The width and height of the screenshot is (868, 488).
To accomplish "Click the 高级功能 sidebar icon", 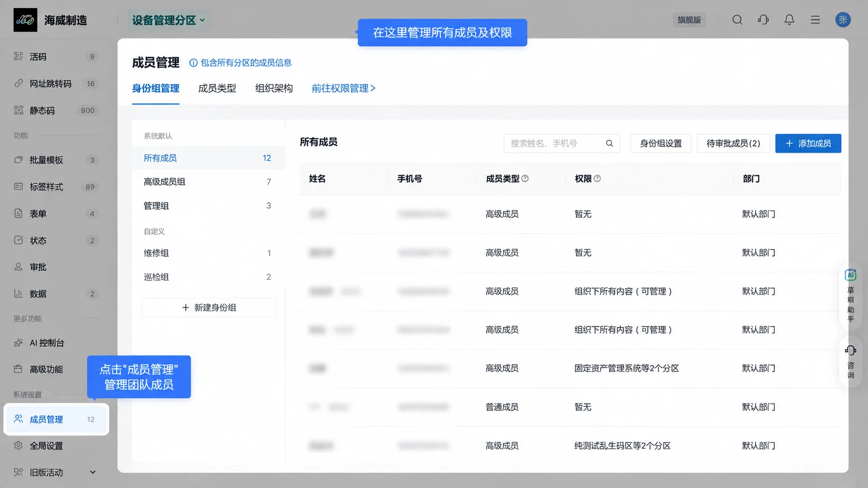I will pyautogui.click(x=19, y=369).
